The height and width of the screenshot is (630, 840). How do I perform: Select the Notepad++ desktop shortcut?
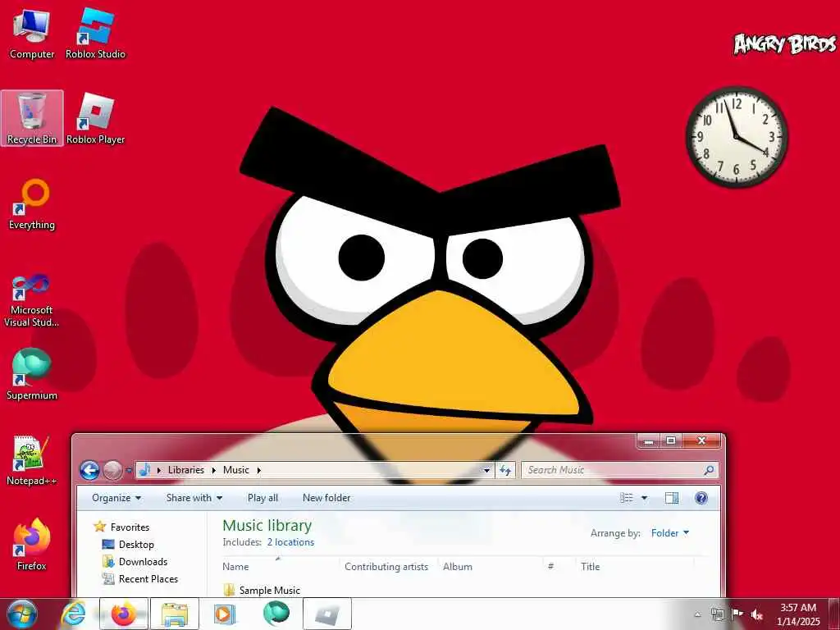pos(32,460)
